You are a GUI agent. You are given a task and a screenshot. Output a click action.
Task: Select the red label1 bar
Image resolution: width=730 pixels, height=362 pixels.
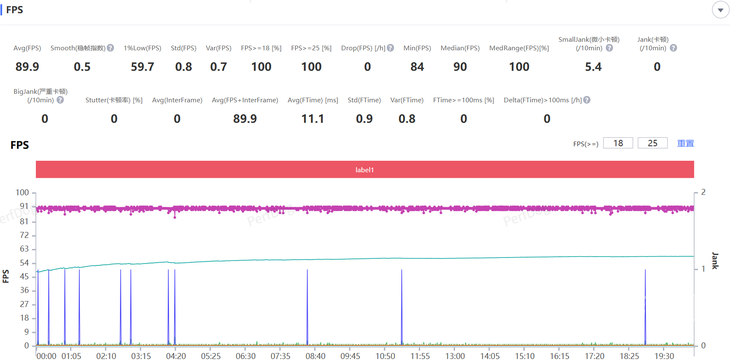365,170
